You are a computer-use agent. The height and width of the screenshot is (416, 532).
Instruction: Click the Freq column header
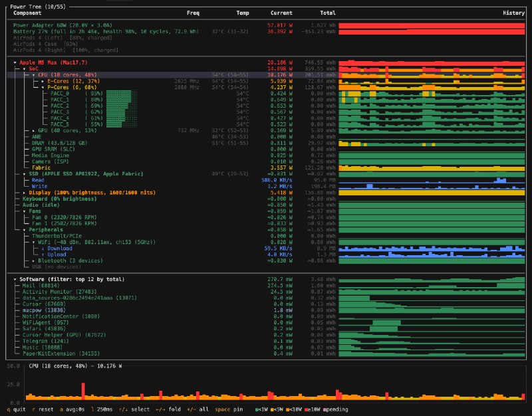pyautogui.click(x=193, y=13)
